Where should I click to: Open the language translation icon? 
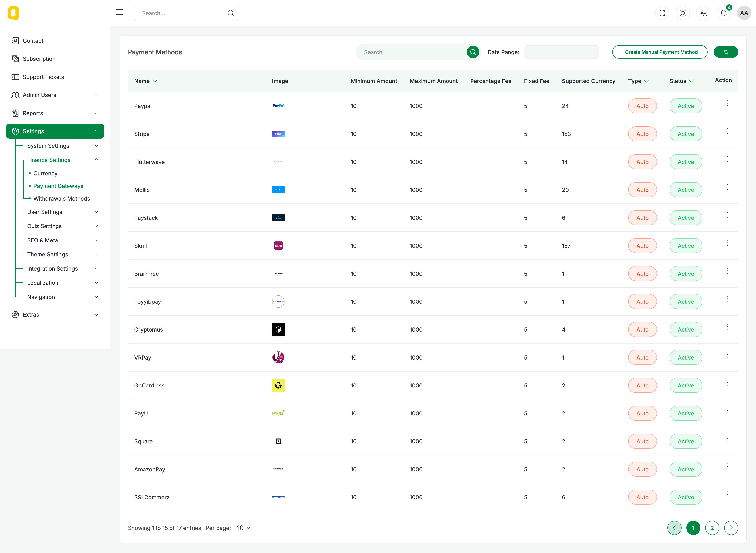pyautogui.click(x=703, y=13)
